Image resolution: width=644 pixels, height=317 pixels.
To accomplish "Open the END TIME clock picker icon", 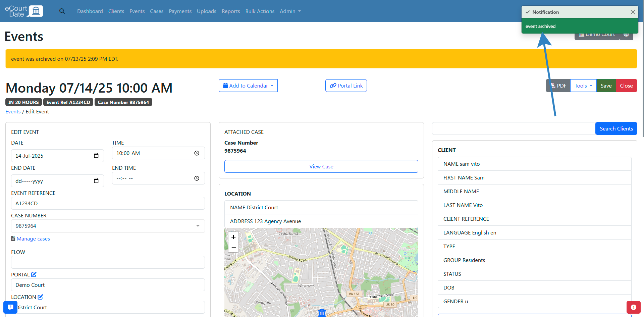I will coord(197,178).
